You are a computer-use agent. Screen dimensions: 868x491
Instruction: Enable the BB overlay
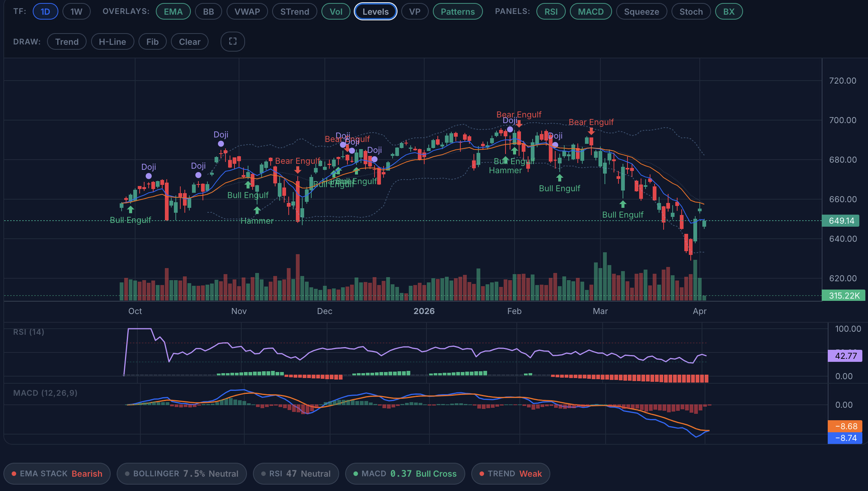click(x=209, y=12)
